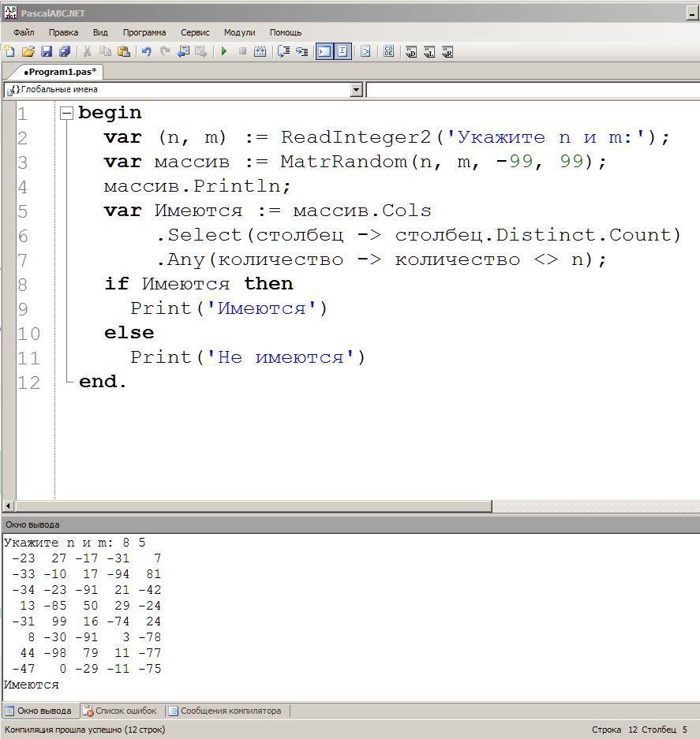Open the Сервис menu
The height and width of the screenshot is (739, 700).
tap(195, 32)
